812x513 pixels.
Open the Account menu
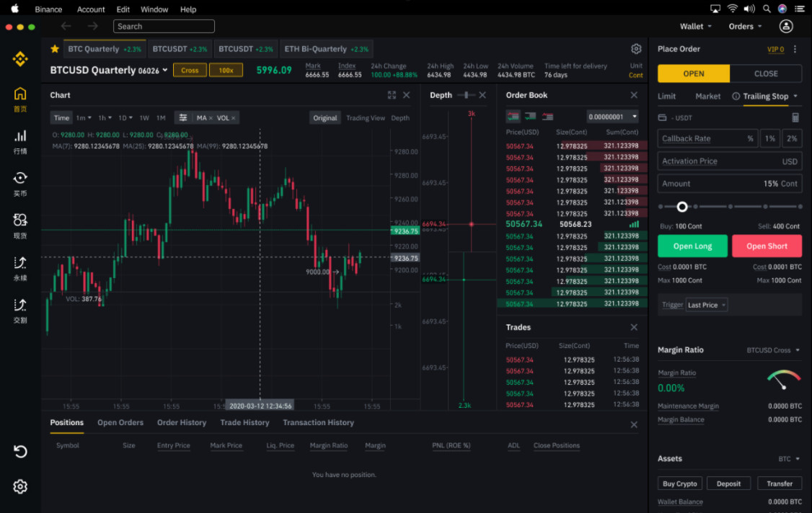click(91, 9)
